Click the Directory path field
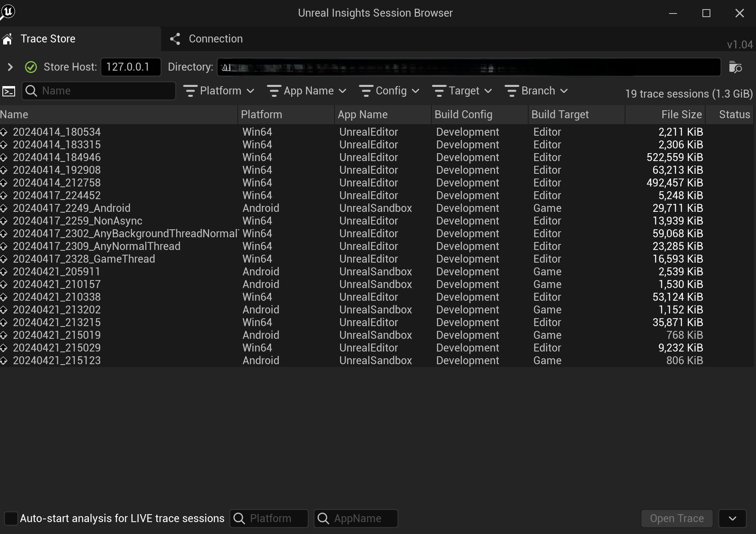Screen dimensions: 756x534 [469, 67]
